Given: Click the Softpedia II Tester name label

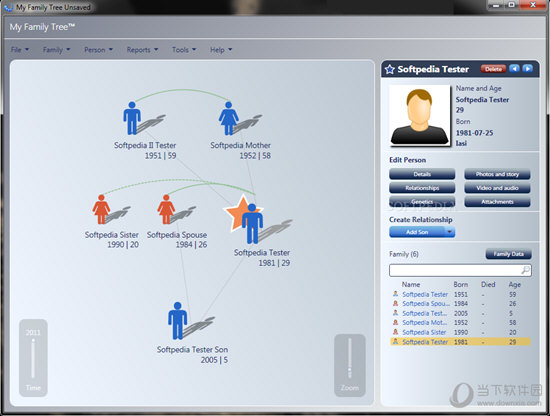Looking at the screenshot, I should pyautogui.click(x=145, y=145).
